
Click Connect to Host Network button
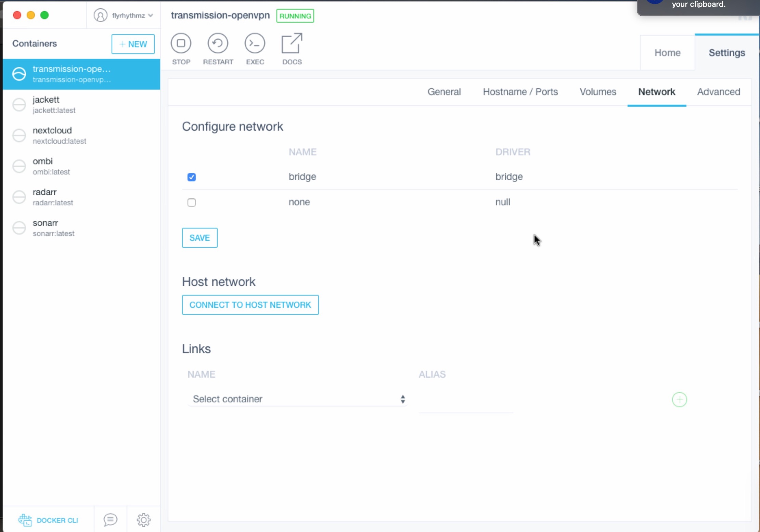250,305
